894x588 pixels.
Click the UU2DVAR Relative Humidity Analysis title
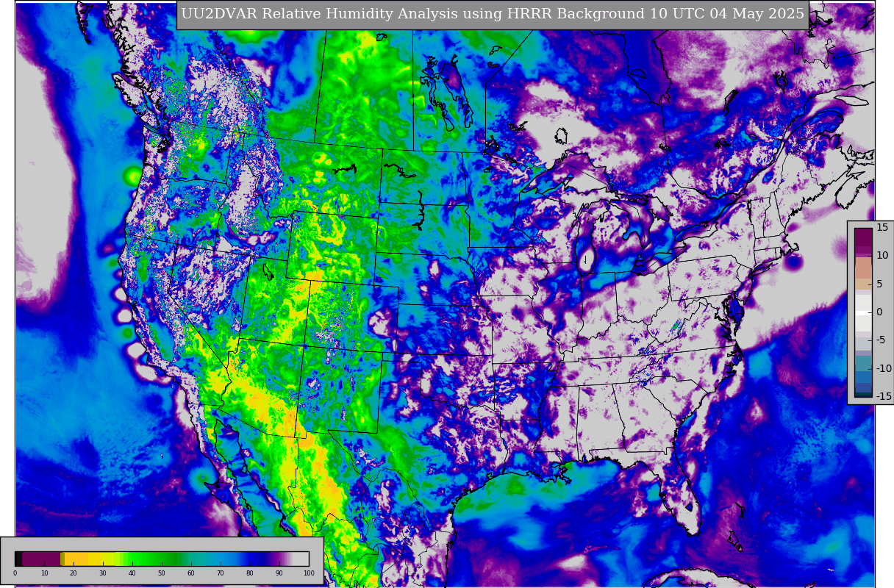(493, 15)
